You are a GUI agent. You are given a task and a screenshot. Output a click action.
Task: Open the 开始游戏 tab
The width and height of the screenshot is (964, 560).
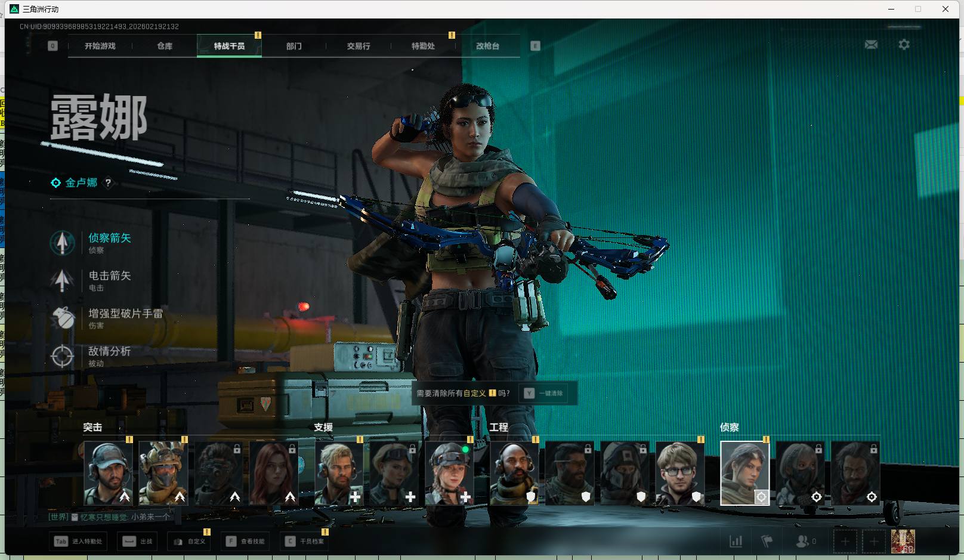100,46
